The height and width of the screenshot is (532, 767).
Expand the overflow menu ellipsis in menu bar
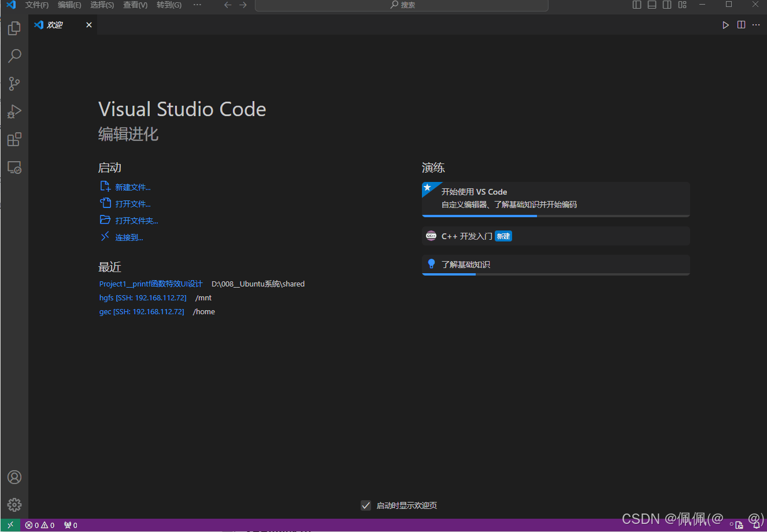(198, 5)
